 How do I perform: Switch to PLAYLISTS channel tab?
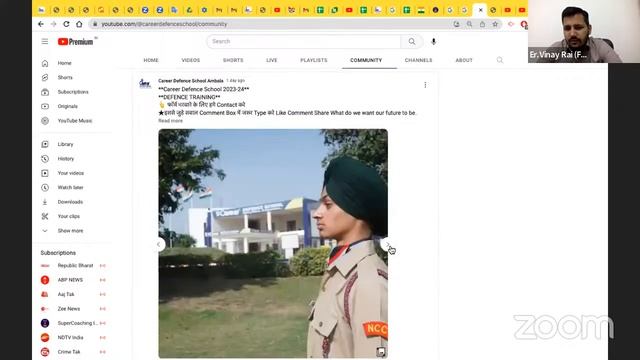(x=313, y=60)
